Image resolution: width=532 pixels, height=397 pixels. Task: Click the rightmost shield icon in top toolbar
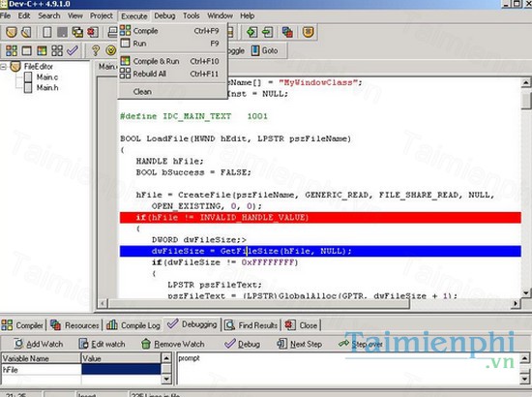[x=308, y=32]
